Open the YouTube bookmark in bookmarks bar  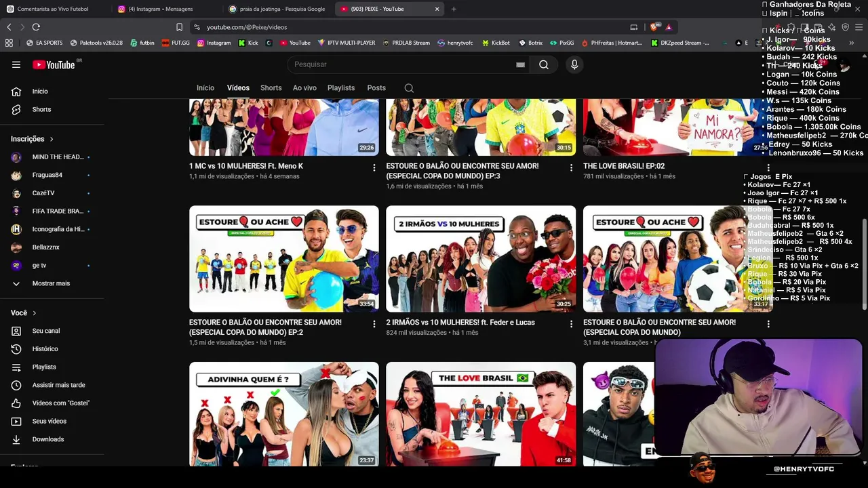(x=294, y=43)
